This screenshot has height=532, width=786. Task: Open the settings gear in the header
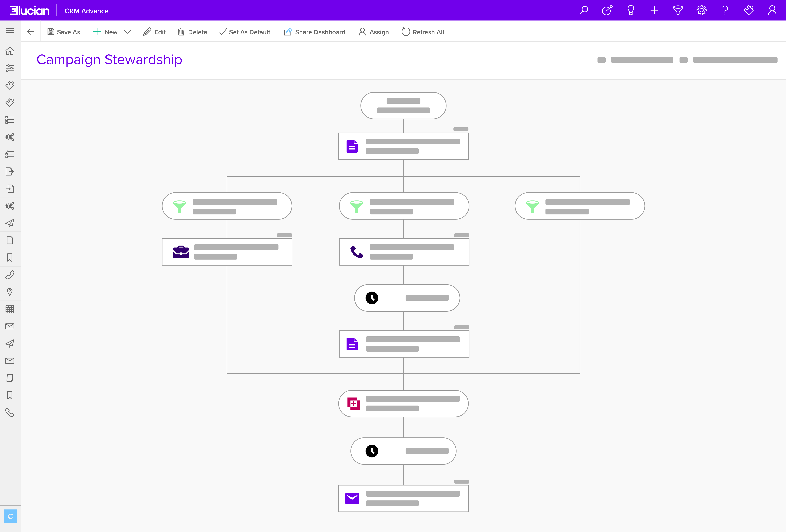(x=701, y=10)
